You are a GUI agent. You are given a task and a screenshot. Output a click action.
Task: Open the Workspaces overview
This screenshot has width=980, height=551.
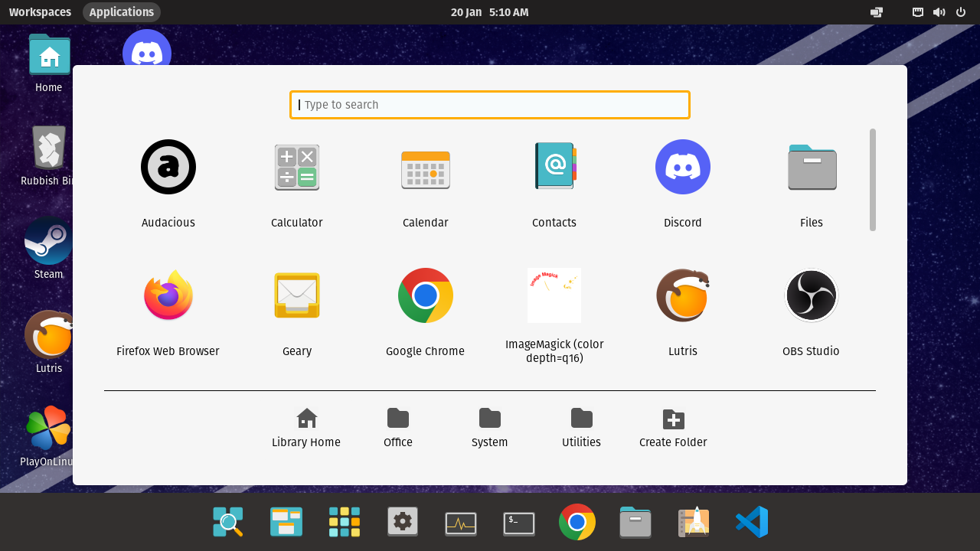pyautogui.click(x=40, y=12)
